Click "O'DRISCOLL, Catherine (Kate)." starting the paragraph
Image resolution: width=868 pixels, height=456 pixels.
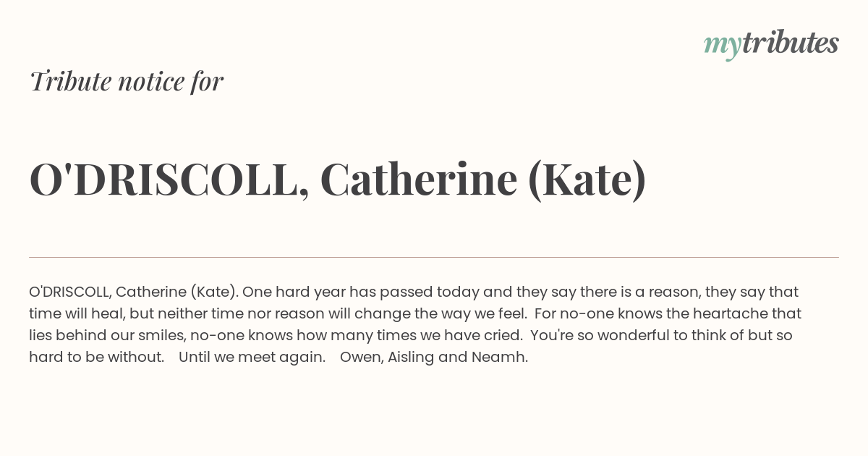[133, 292]
